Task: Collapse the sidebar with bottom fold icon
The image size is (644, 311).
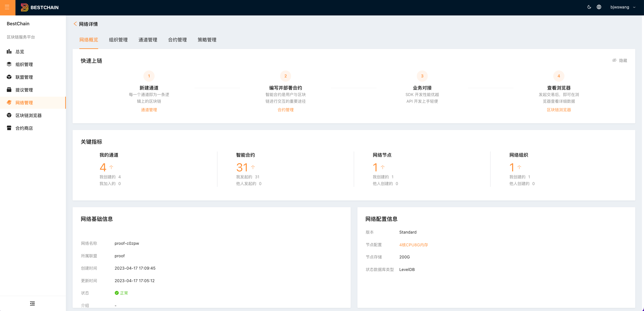Action: 32,304
